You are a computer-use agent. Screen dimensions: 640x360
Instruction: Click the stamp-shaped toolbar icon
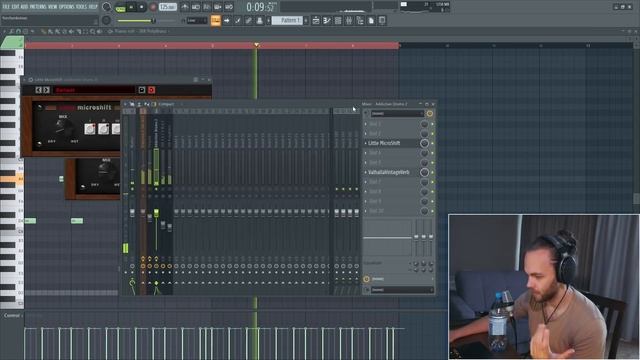[259, 20]
